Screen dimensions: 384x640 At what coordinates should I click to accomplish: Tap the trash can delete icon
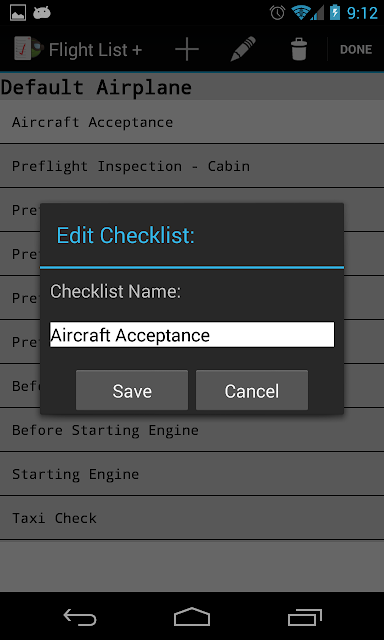tap(299, 49)
